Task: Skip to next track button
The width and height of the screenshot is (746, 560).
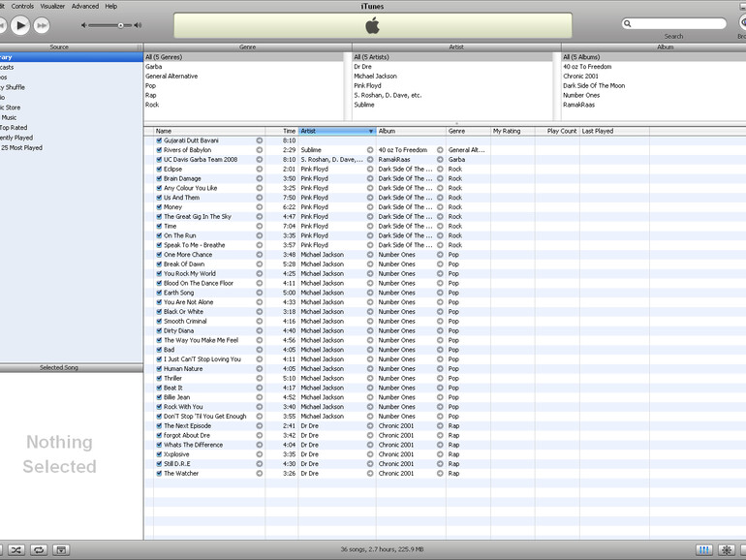Action: point(42,25)
